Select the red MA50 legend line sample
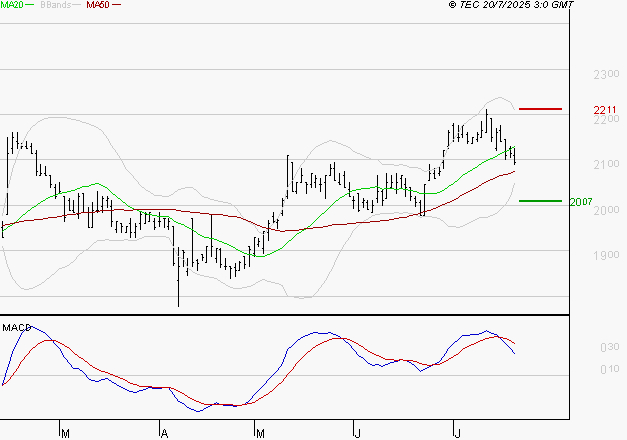 (x=116, y=6)
